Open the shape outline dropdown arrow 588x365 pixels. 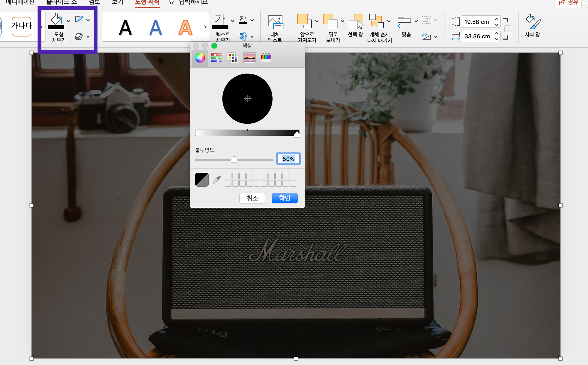click(x=88, y=20)
